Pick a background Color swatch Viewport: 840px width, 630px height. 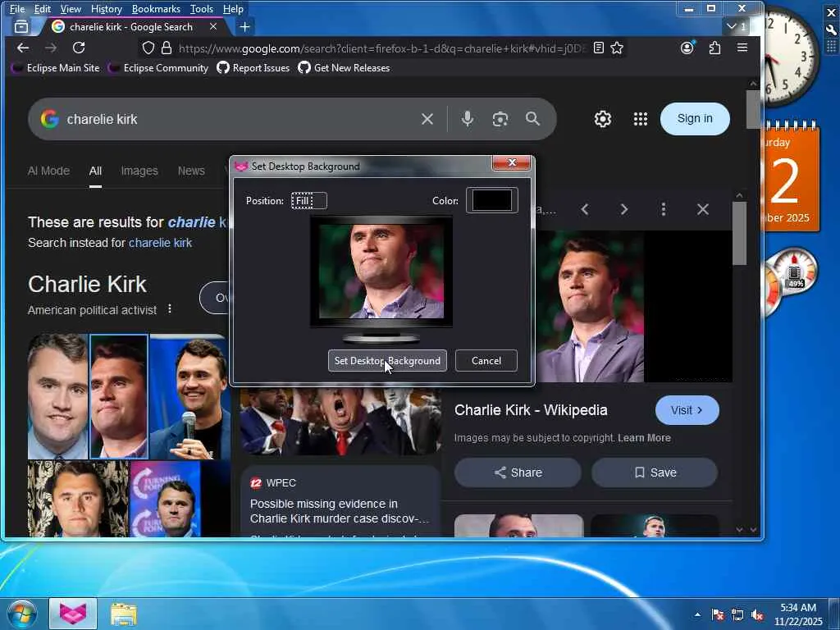(492, 200)
